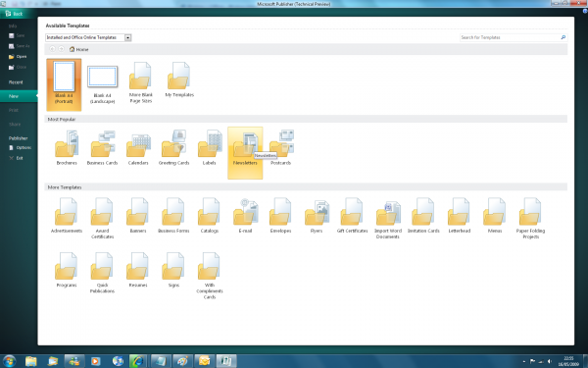Open the E-mail template folder

(245, 216)
